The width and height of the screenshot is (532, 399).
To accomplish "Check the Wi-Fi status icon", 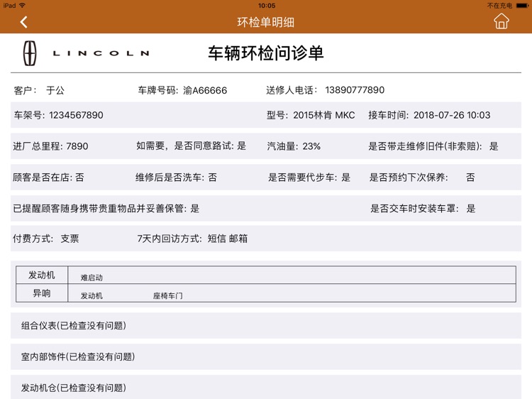I will 23,6.
